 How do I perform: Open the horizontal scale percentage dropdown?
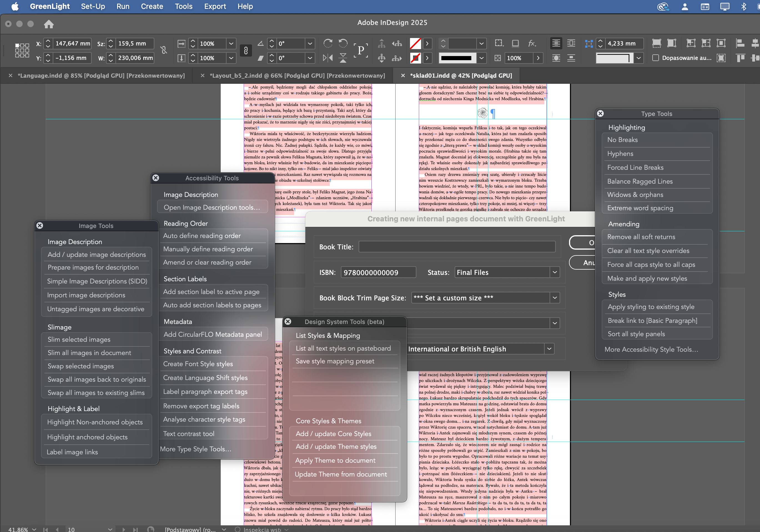point(231,43)
